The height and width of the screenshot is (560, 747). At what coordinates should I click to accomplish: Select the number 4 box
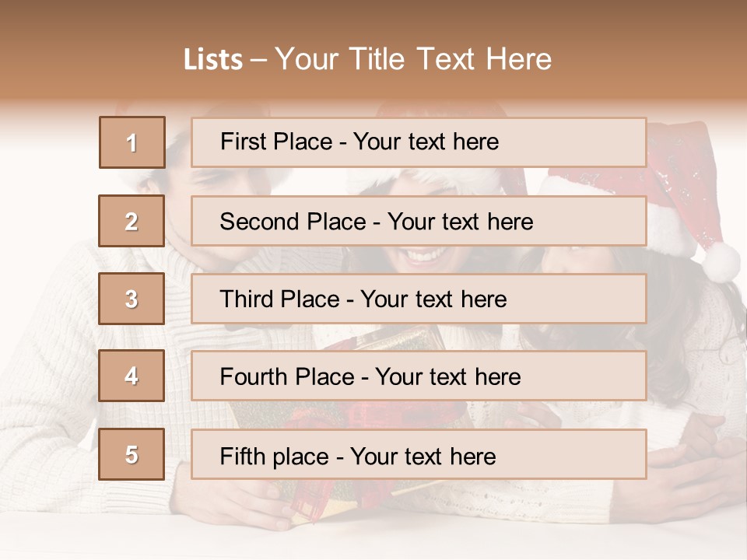point(132,376)
